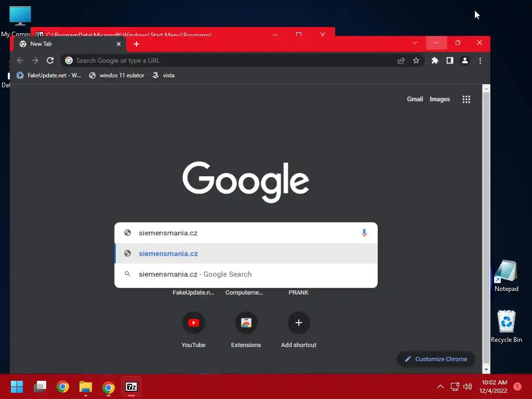Open the Gmail link
532x399 pixels.
pyautogui.click(x=415, y=99)
